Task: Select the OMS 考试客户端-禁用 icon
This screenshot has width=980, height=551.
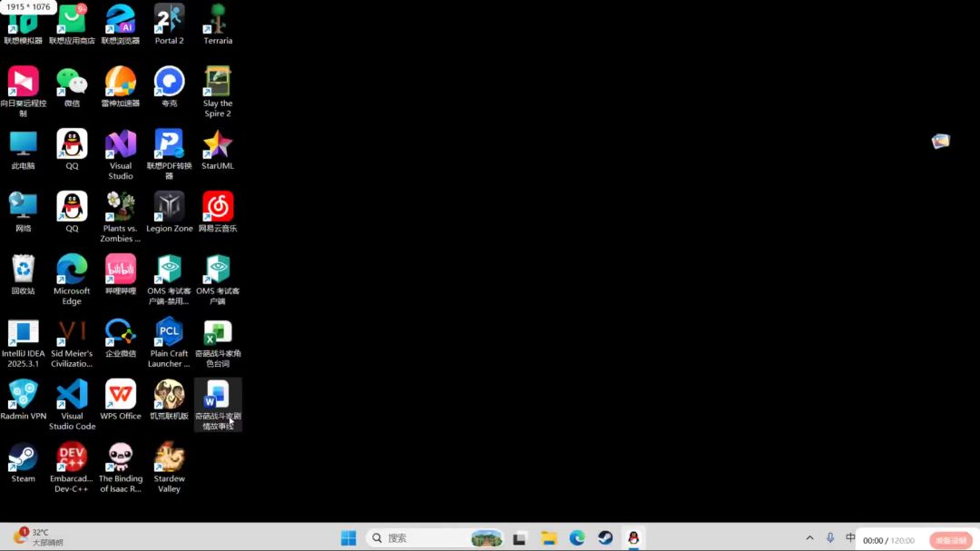Action: [x=169, y=279]
